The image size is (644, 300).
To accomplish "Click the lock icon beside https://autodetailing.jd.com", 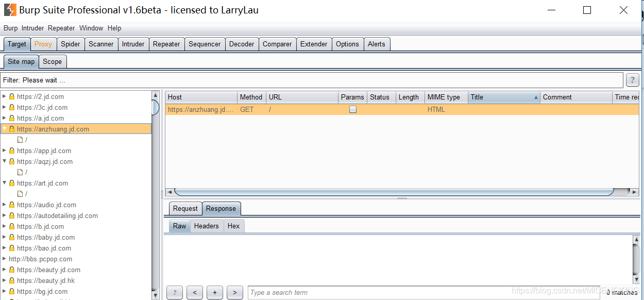I will coord(12,215).
